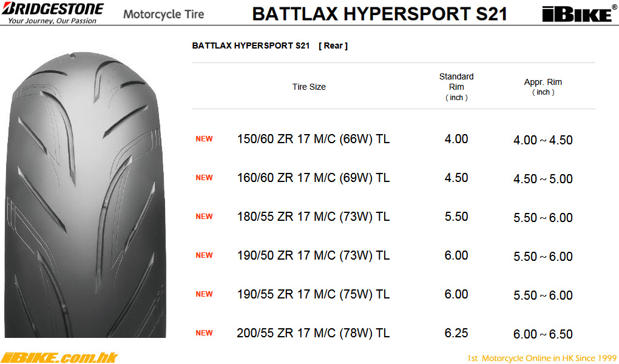Click the 'Tire Size' column header
This screenshot has width=619, height=364.
[309, 87]
